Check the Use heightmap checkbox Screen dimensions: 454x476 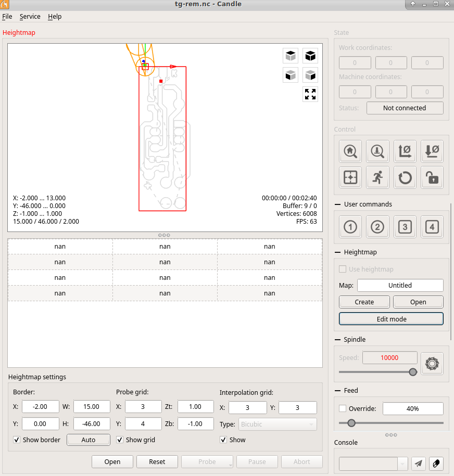(x=343, y=269)
